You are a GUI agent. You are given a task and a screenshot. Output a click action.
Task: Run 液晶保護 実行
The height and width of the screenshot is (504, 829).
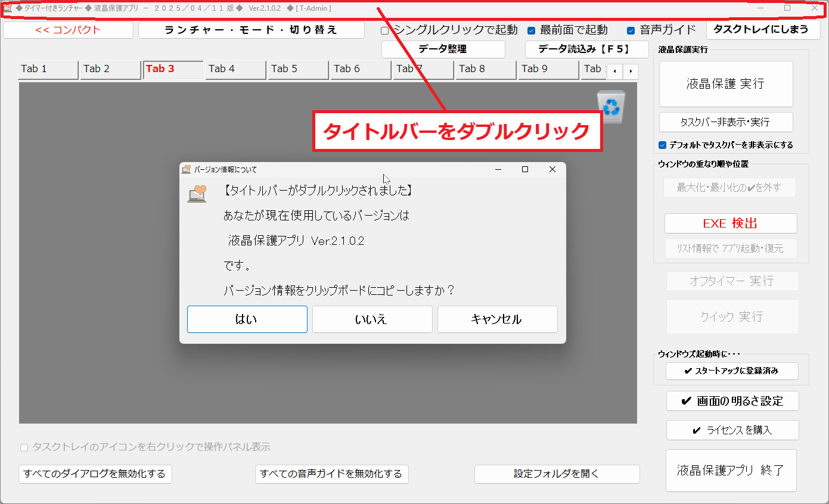click(725, 83)
